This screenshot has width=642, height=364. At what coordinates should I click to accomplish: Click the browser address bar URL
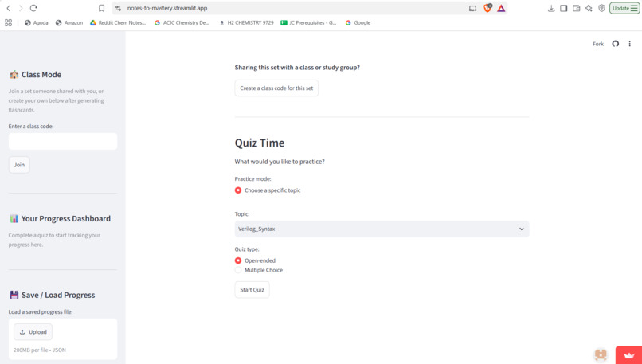pyautogui.click(x=167, y=8)
